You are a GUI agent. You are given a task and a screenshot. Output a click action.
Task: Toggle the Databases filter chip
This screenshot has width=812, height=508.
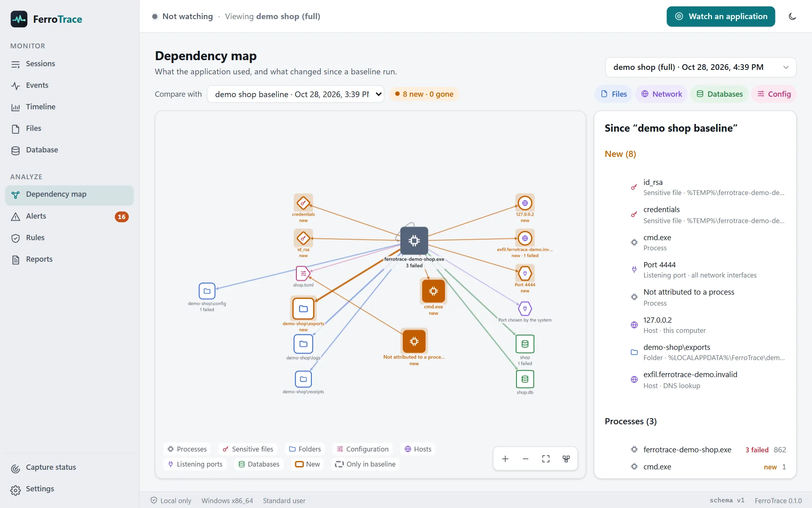pyautogui.click(x=719, y=94)
